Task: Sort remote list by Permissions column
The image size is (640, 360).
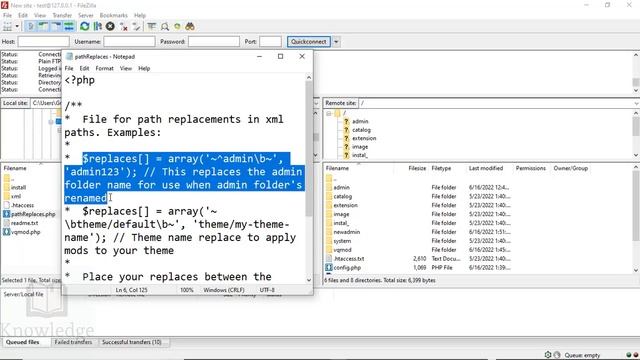Action: [x=531, y=168]
